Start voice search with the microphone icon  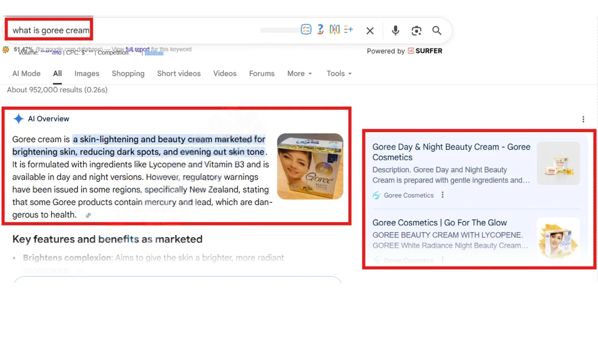[395, 30]
